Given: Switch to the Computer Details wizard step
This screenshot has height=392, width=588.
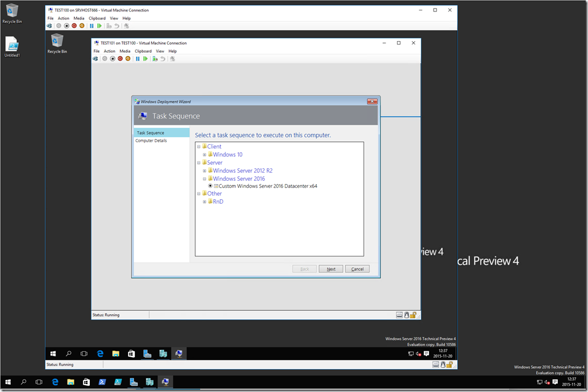Looking at the screenshot, I should click(x=152, y=139).
